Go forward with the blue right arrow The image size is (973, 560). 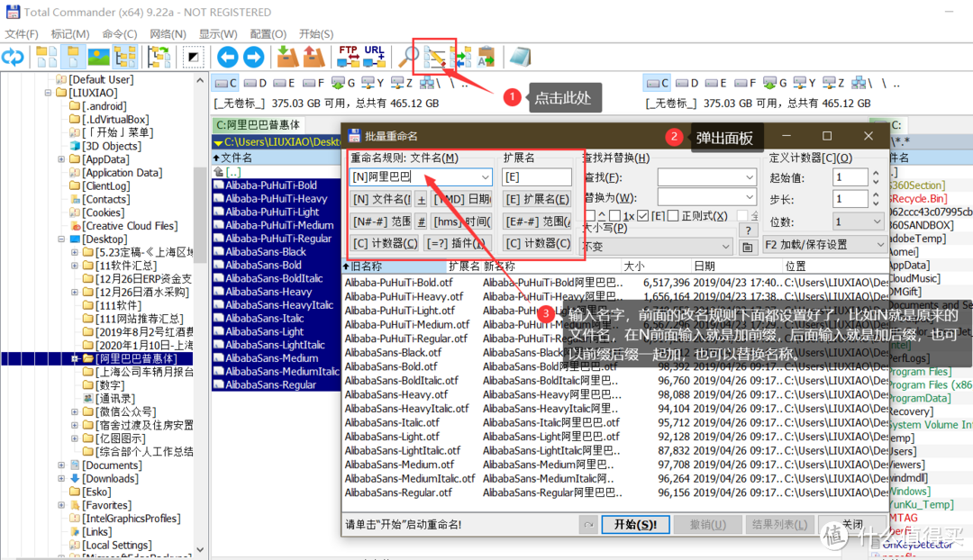(x=253, y=57)
